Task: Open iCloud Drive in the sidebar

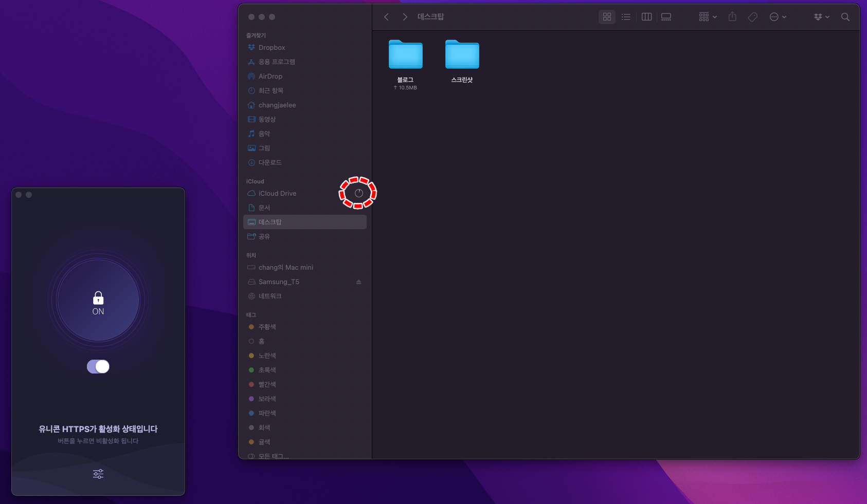Action: [x=305, y=193]
